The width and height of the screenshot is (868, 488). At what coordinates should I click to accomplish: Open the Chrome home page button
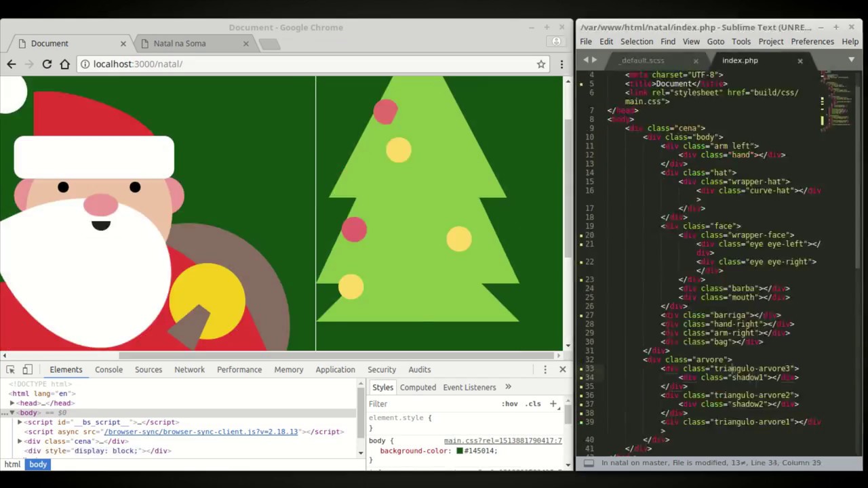65,64
